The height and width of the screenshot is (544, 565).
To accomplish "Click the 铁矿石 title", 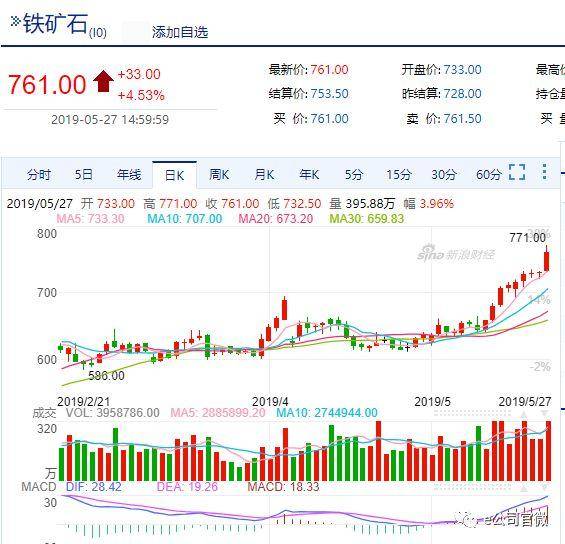I will [x=55, y=24].
